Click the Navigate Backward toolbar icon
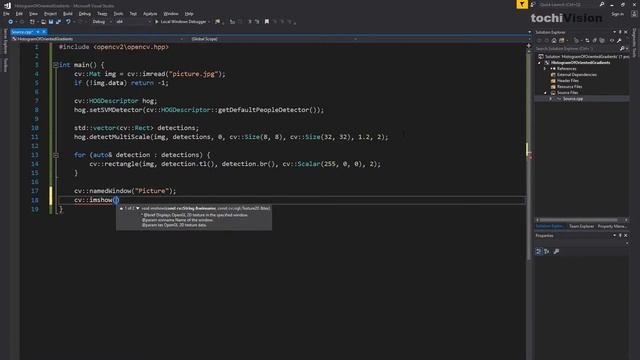Screen dimensions: 640x360 coord(11,22)
